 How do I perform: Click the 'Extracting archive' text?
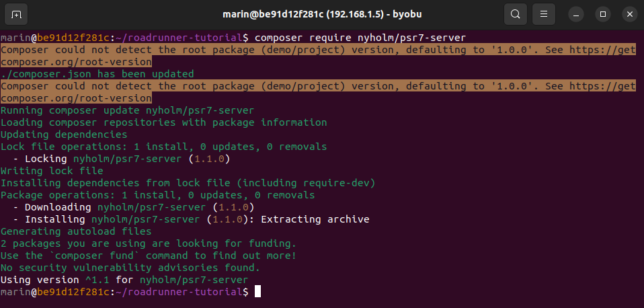point(315,219)
